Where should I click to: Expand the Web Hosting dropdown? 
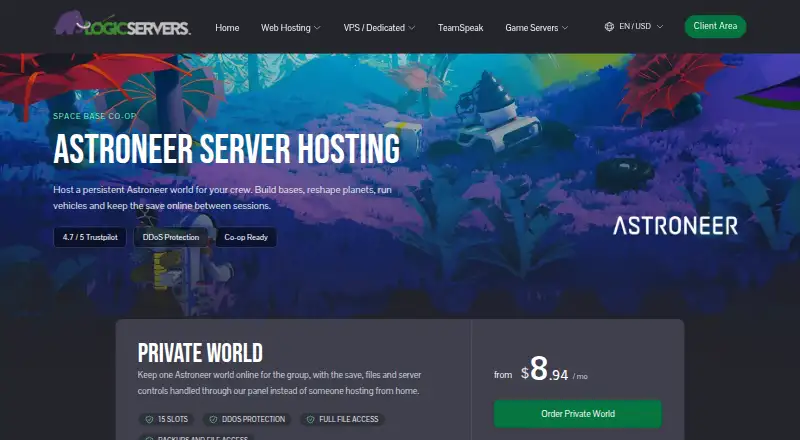point(291,28)
